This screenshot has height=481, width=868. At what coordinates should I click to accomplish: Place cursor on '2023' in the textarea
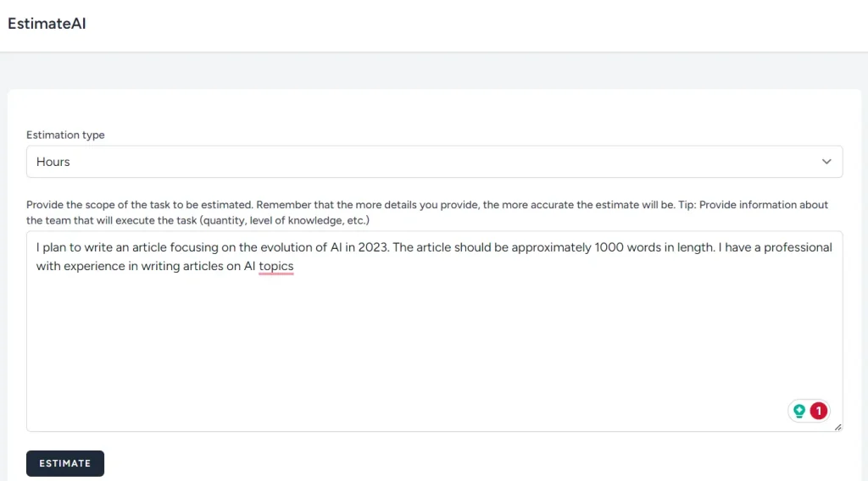372,247
